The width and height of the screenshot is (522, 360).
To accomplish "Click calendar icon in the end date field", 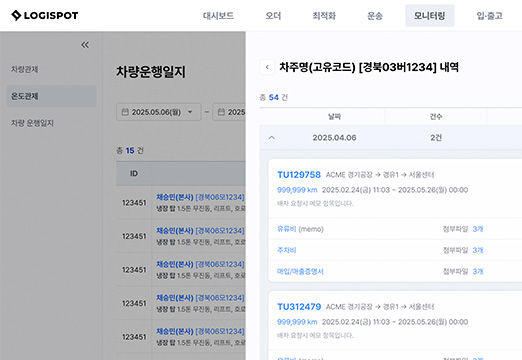I will [221, 112].
